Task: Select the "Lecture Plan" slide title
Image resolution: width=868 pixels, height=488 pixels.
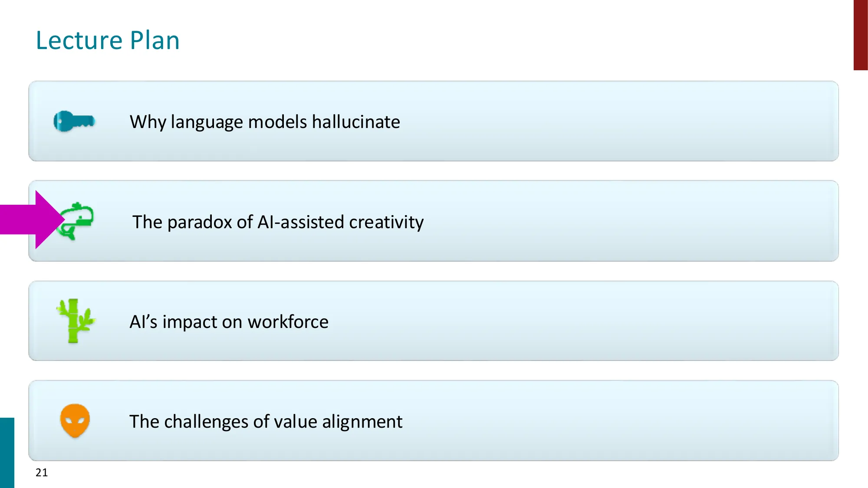Action: click(108, 40)
